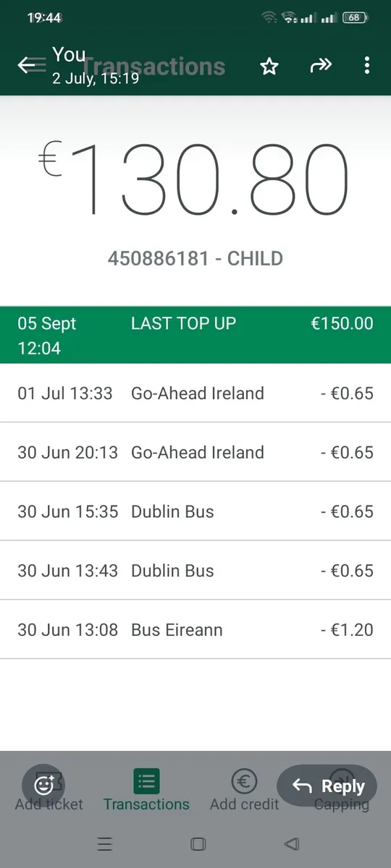
Task: Select the Last Top Up green row
Action: click(195, 335)
